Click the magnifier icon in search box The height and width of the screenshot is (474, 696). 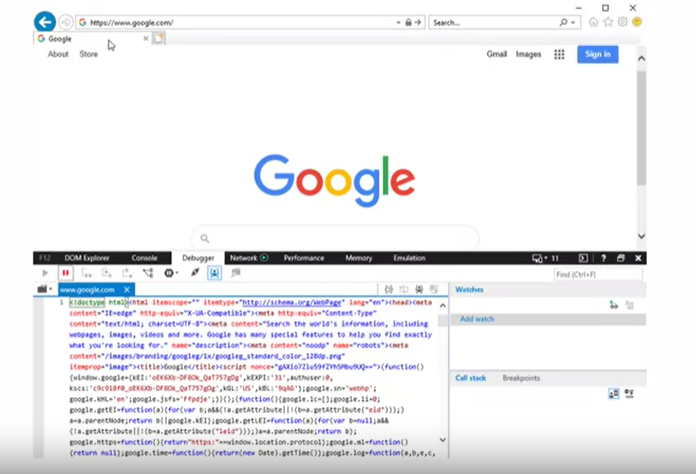tap(563, 22)
